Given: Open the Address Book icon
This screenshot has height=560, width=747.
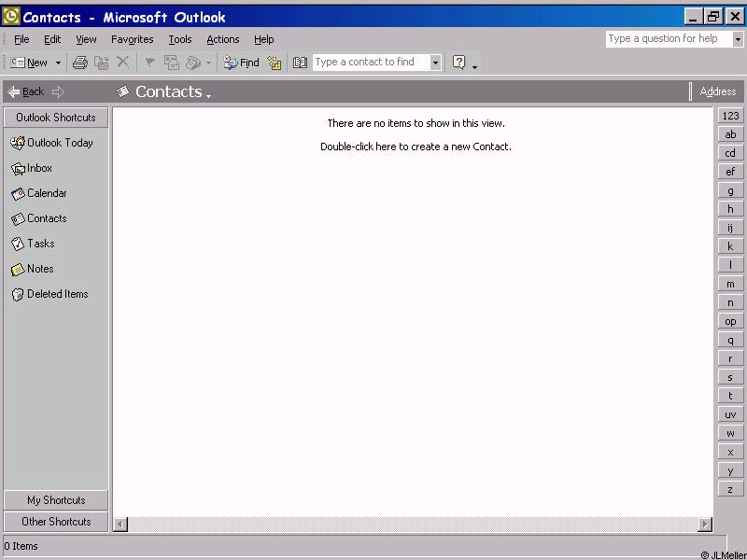Looking at the screenshot, I should tap(300, 63).
